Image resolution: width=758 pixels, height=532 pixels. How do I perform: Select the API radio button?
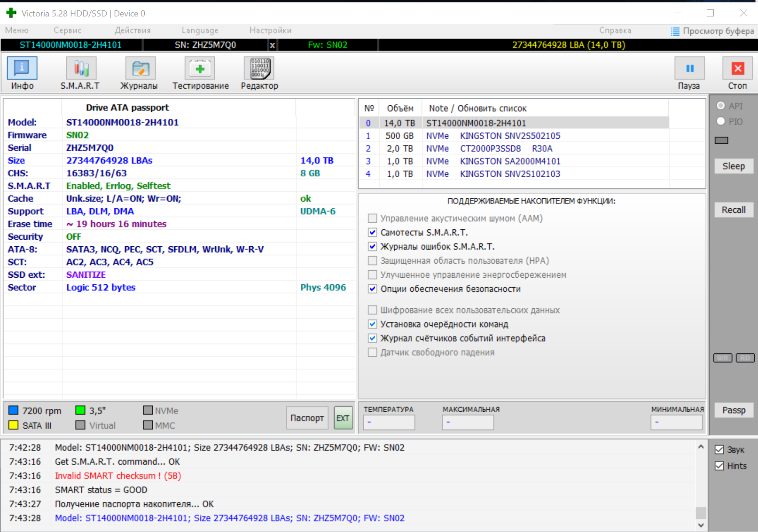tap(721, 106)
